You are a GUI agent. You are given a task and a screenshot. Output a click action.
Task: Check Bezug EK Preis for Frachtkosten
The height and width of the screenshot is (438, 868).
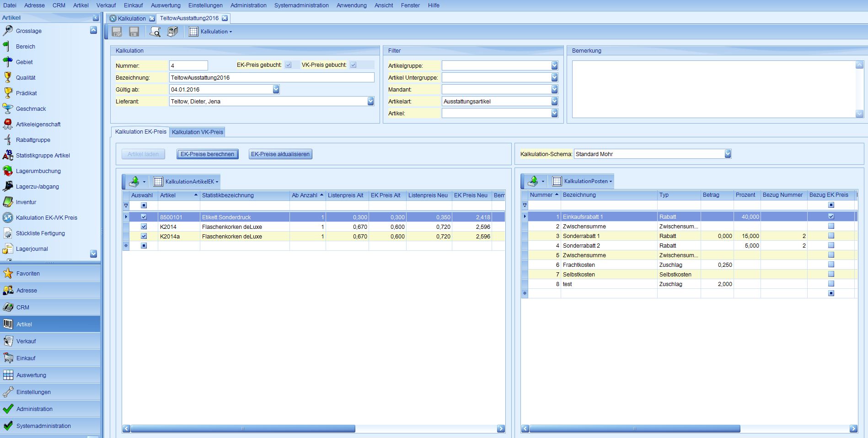(831, 265)
